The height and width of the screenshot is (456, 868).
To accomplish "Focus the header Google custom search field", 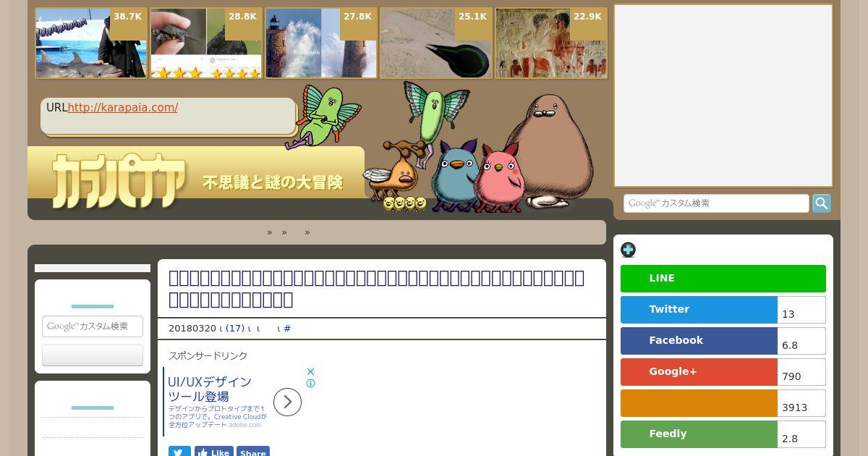I will click(716, 203).
